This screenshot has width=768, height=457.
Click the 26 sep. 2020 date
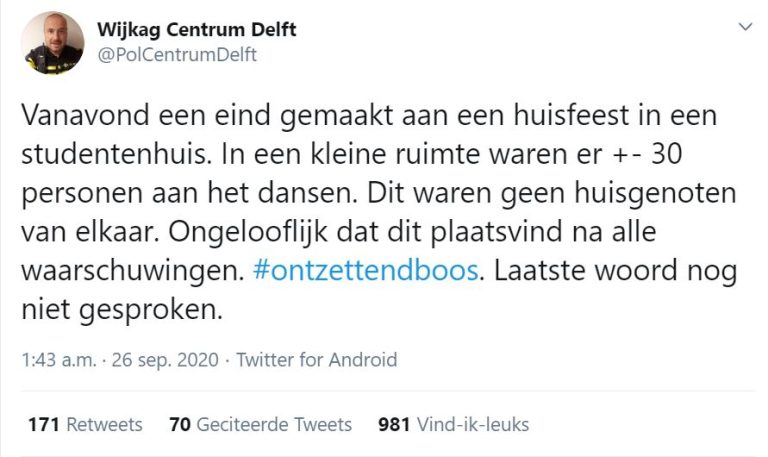(x=162, y=360)
